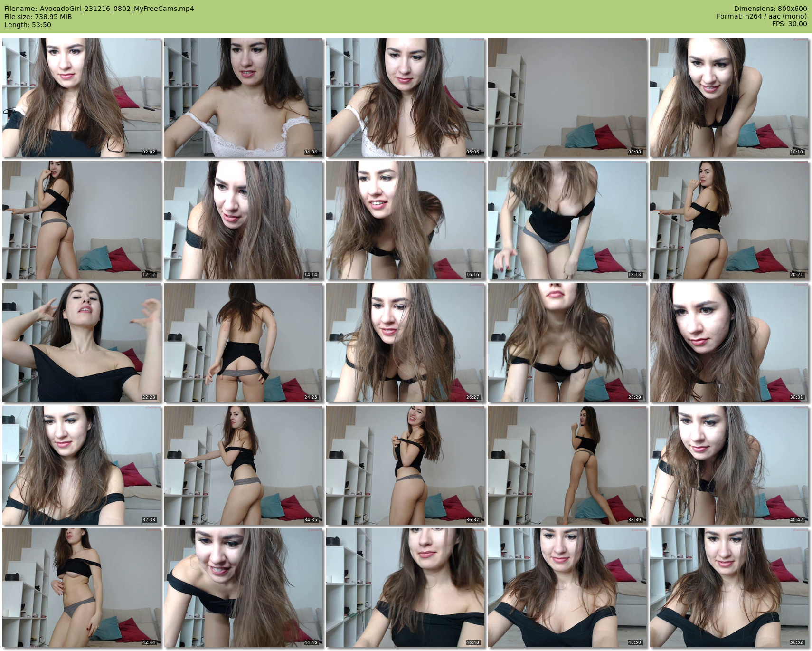Click the frame timestamped 46:48
Screen dimensions: 812x651
406,588
